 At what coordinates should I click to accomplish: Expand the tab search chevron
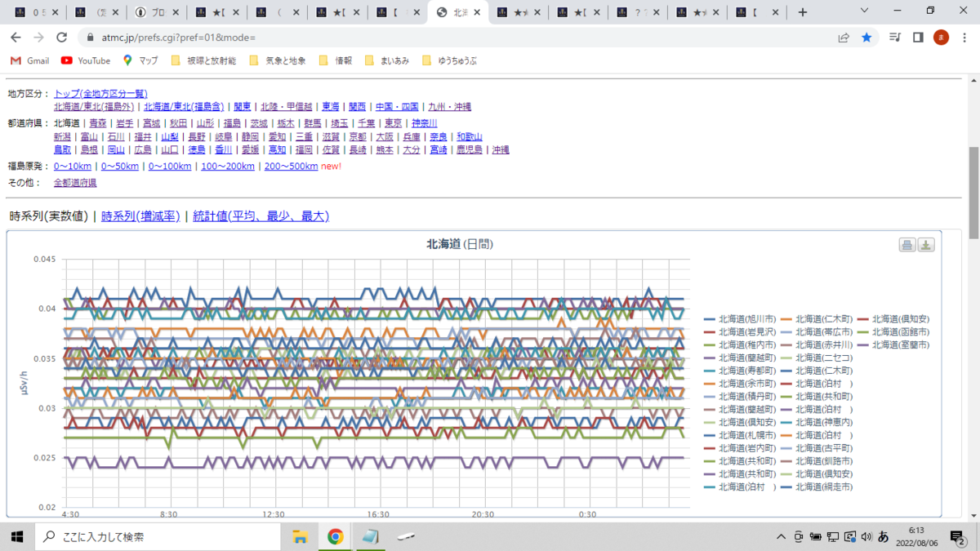pyautogui.click(x=866, y=11)
